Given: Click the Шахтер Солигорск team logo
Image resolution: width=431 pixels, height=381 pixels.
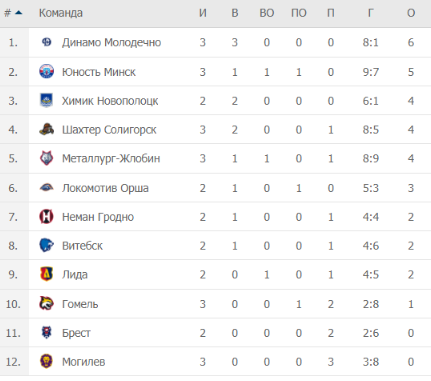Looking at the screenshot, I should [46, 129].
